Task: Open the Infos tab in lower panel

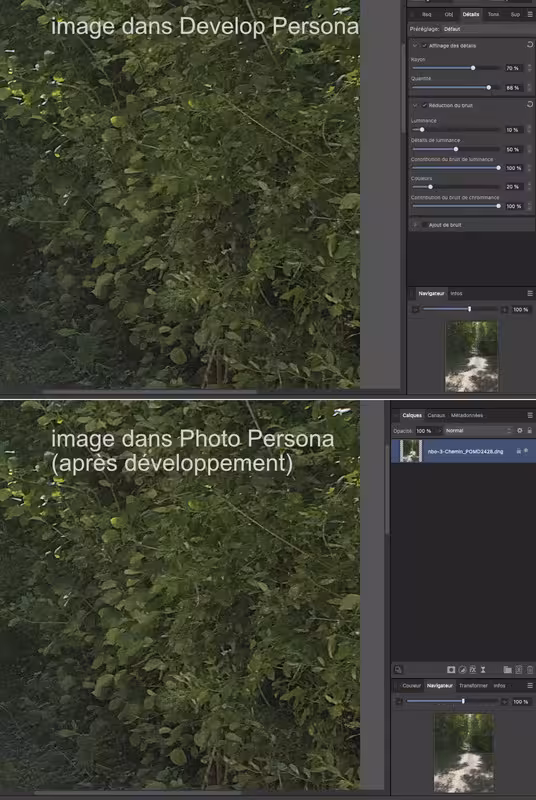Action: (499, 685)
